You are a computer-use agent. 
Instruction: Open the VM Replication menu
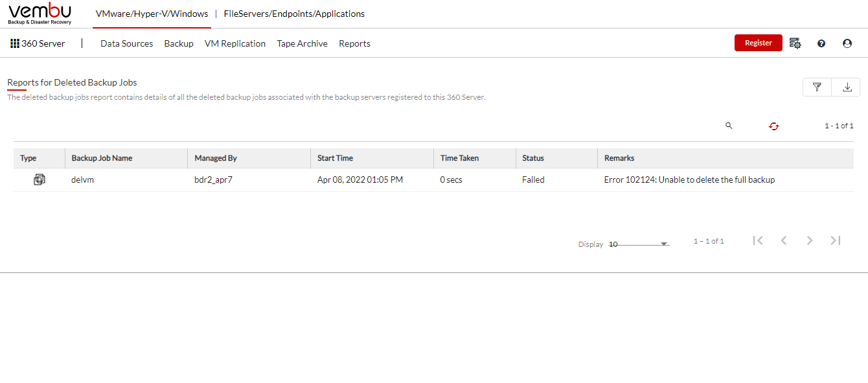pyautogui.click(x=235, y=43)
